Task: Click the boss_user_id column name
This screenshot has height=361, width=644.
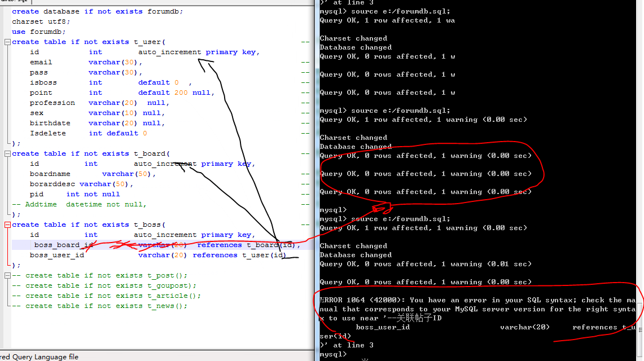Action: coord(57,255)
